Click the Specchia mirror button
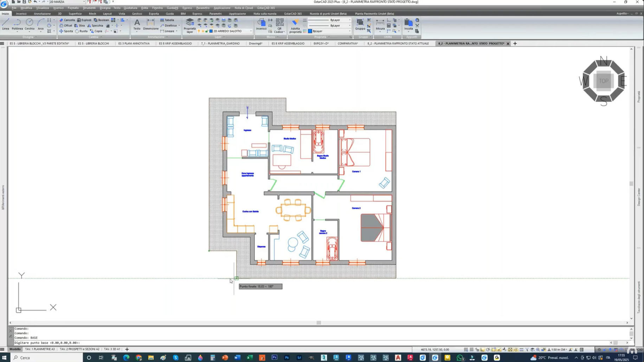Image resolution: width=644 pixels, height=362 pixels. [95, 26]
